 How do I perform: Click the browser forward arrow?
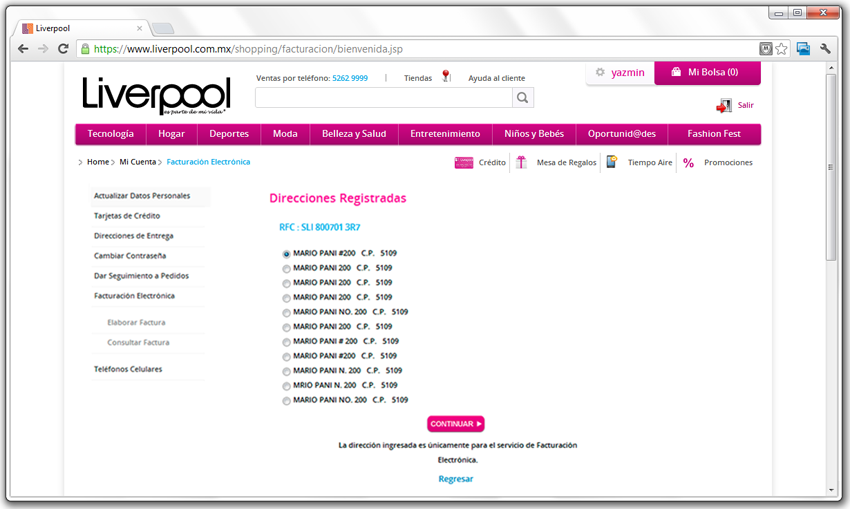43,49
